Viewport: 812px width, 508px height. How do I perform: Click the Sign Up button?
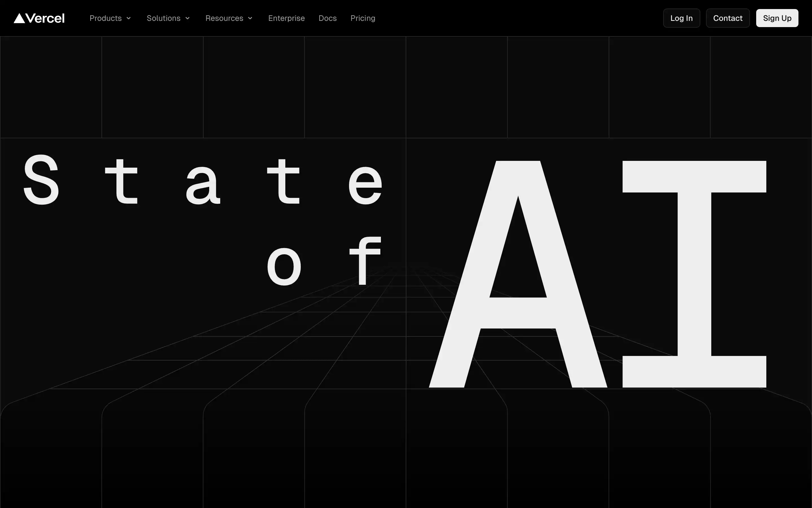click(x=777, y=18)
